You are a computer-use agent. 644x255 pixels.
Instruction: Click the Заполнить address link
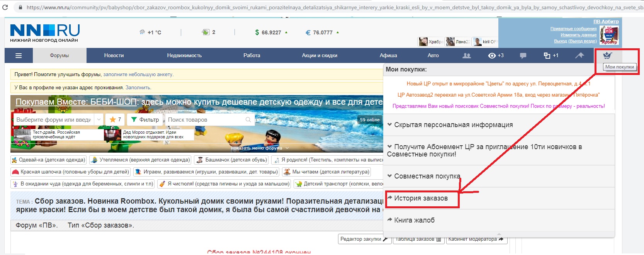coord(138,88)
